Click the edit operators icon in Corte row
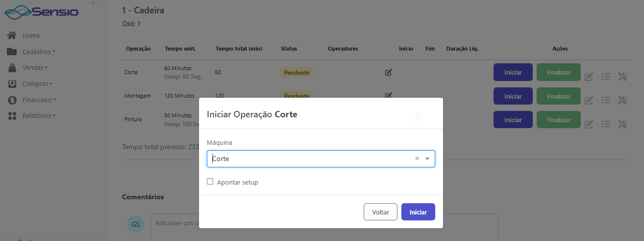Screen dimensions: 644x241 [x=388, y=73]
